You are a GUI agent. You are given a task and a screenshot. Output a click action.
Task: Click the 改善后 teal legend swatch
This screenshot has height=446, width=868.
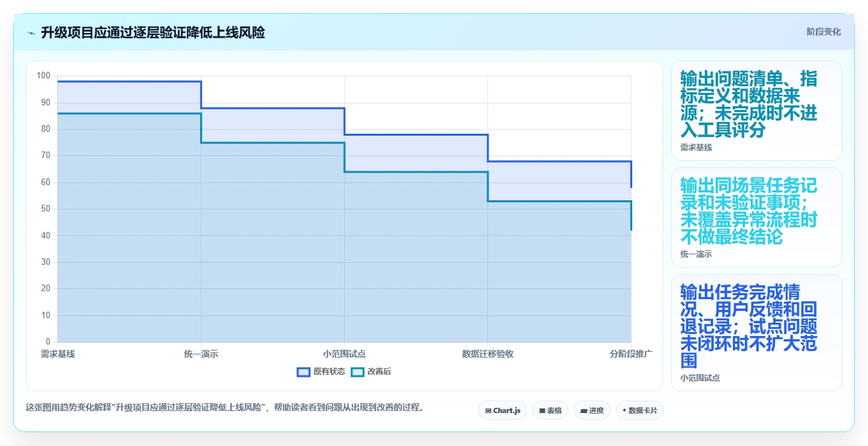[x=357, y=372]
